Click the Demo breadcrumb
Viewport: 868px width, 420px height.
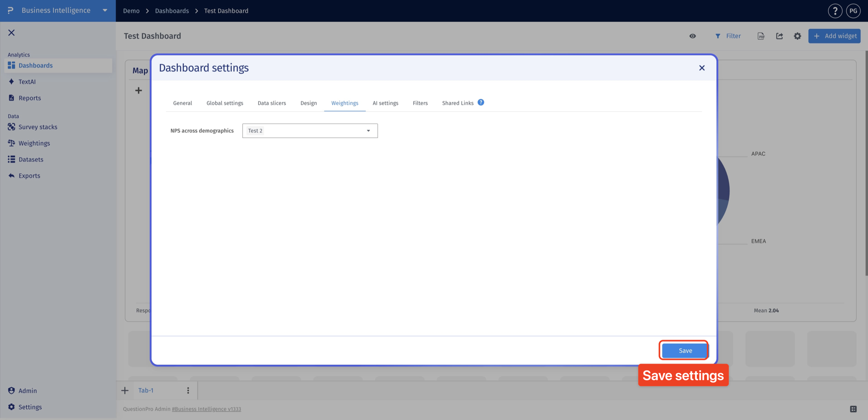tap(131, 11)
